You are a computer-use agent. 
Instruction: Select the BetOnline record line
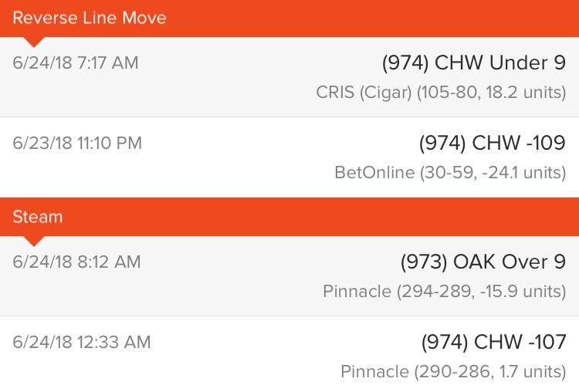coord(450,172)
